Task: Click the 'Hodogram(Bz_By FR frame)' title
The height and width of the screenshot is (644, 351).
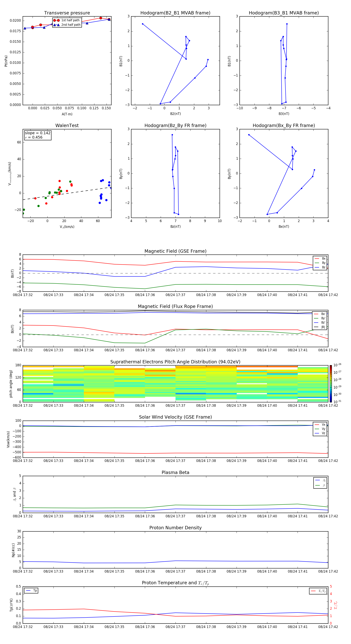Action: pos(175,125)
